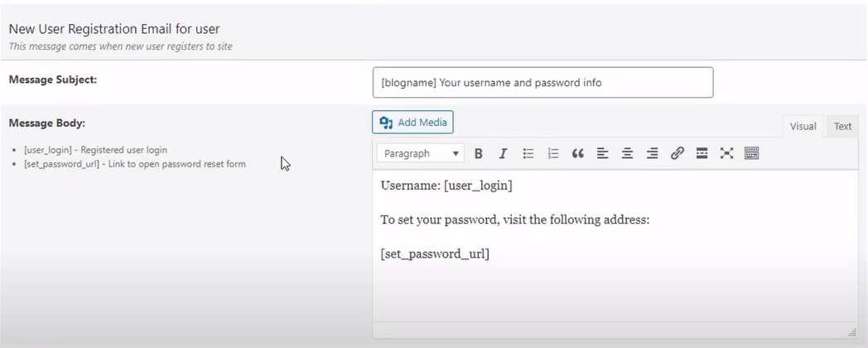Click the editor resize handle at the bottom corner

pos(851,331)
